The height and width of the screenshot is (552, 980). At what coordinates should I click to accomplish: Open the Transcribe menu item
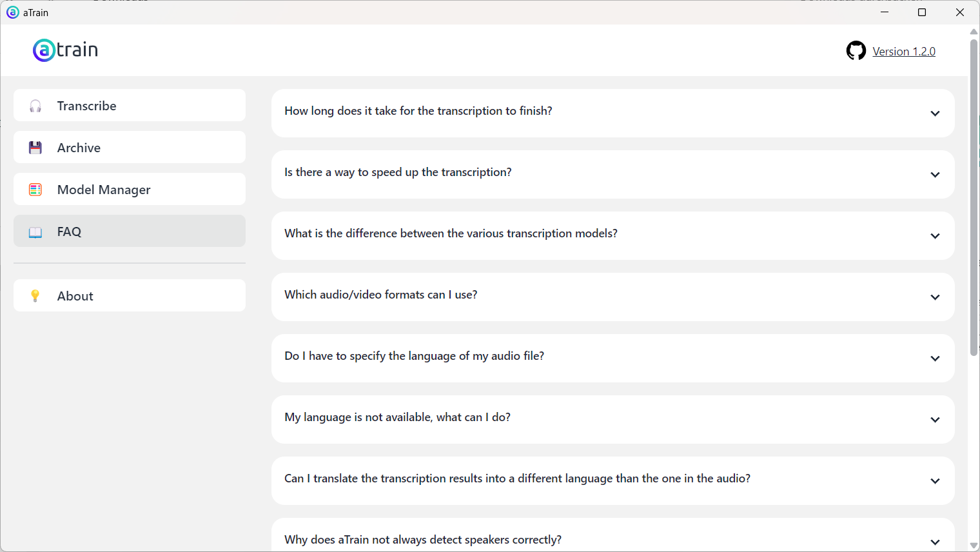pos(129,106)
